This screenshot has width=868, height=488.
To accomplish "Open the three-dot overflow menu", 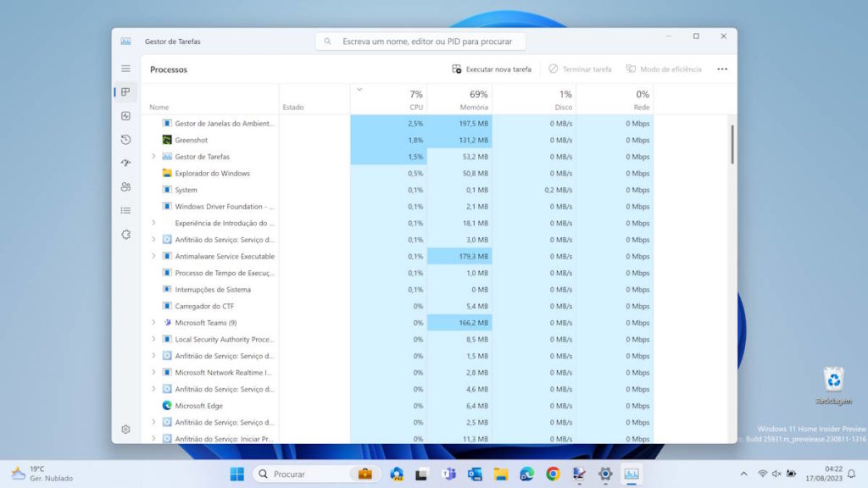I will coord(723,69).
